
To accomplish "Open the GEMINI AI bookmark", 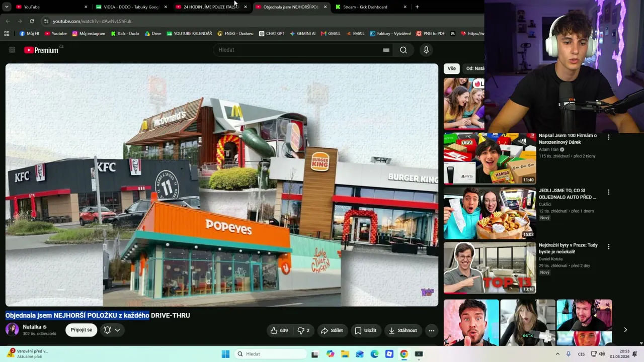I will click(x=302, y=34).
